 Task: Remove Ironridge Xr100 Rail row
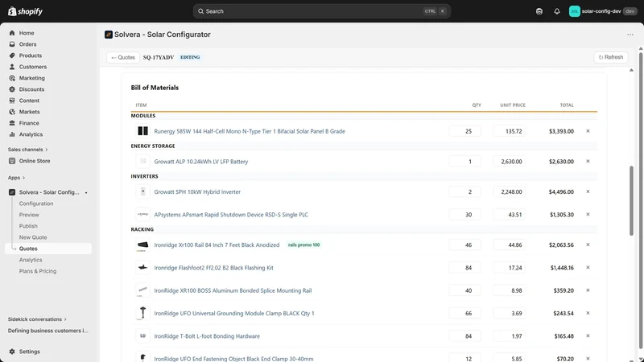pyautogui.click(x=588, y=245)
